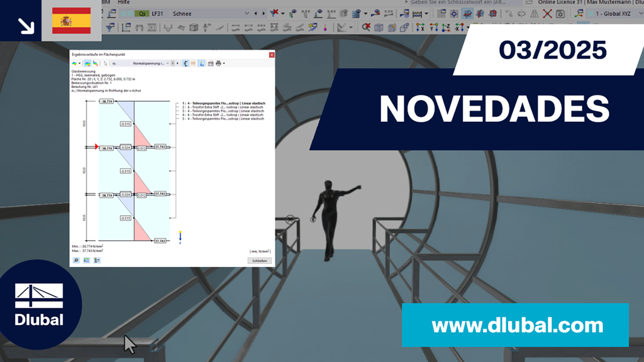Screen dimensions: 644x362
Task: Toggle the layer thickness view in the dialog toolbar
Action: pyautogui.click(x=186, y=63)
